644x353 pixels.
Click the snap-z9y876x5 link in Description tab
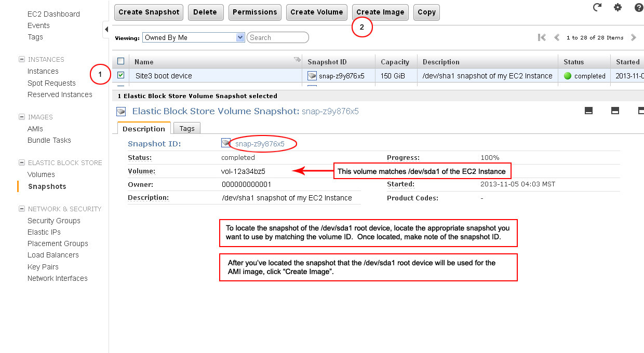click(260, 144)
